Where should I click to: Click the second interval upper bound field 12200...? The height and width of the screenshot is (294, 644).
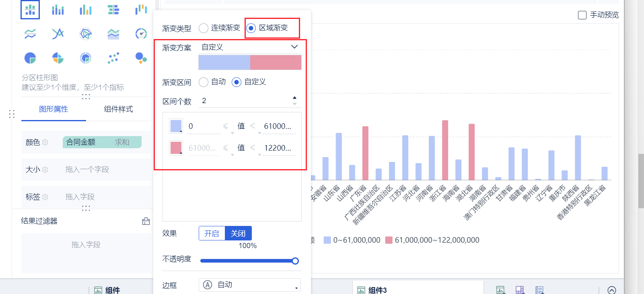[x=278, y=148]
